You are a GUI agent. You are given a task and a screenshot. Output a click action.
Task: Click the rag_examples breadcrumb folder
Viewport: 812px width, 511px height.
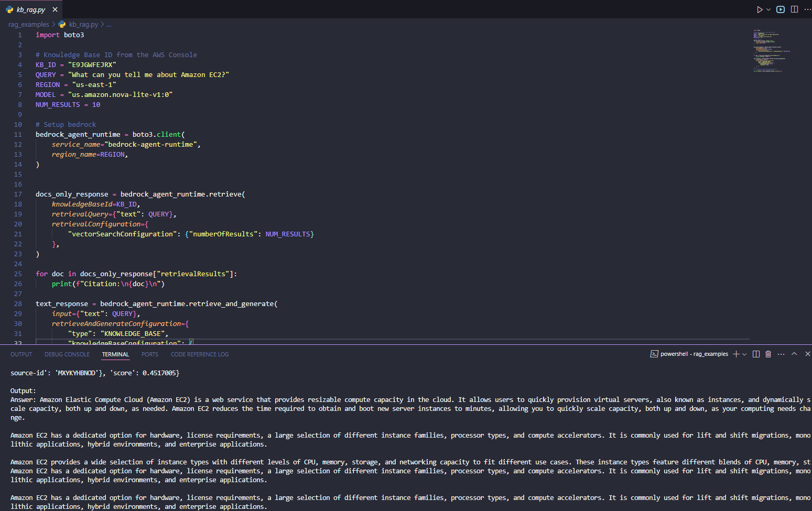29,25
